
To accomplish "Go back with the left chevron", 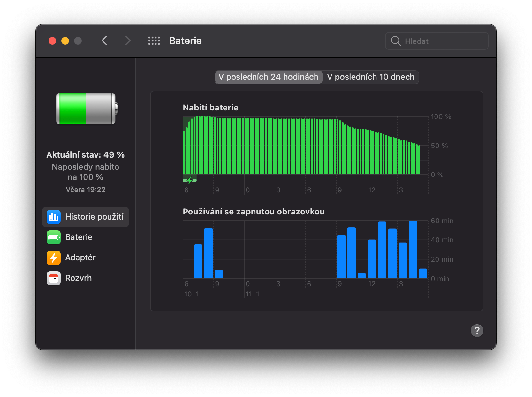I will pos(104,41).
